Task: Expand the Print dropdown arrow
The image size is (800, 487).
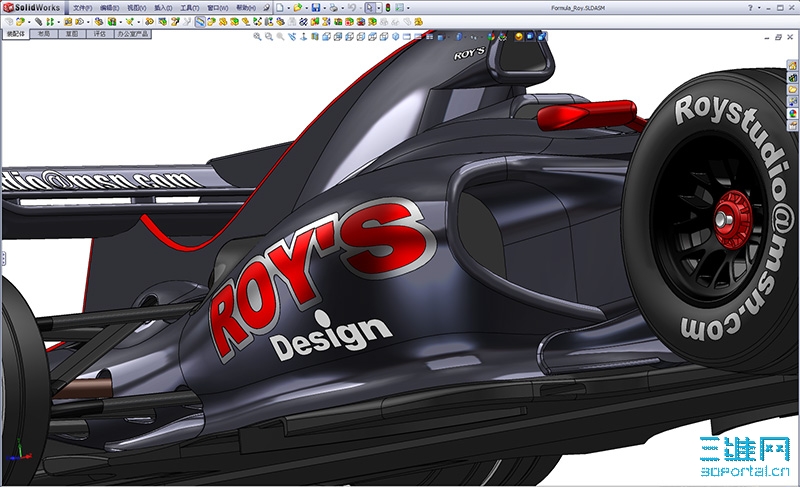Action: 342,8
